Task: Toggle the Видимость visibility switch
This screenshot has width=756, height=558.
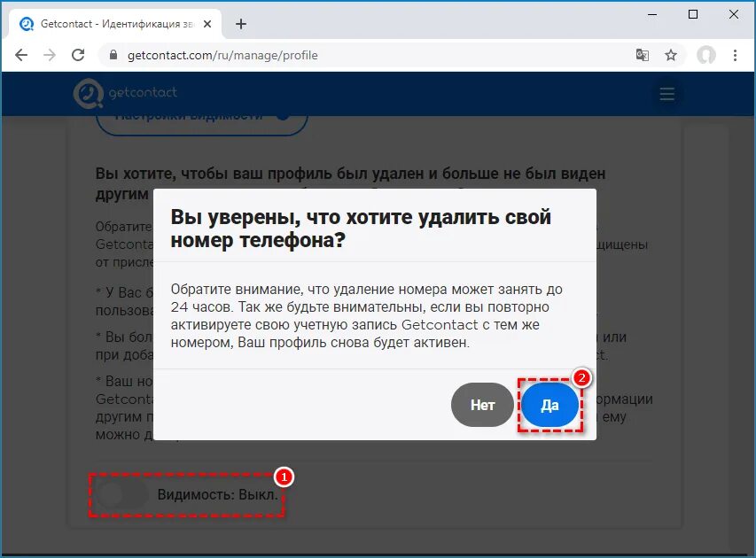Action: point(122,495)
